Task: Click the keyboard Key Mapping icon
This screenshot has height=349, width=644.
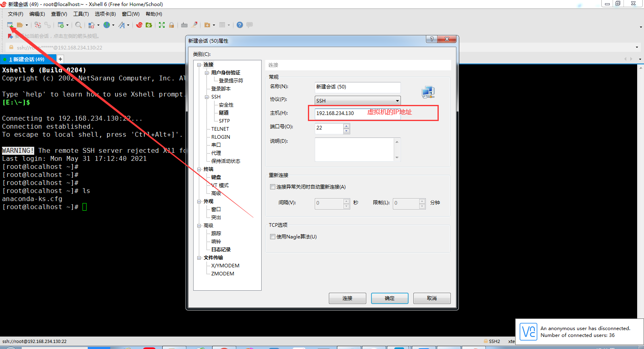Action: click(184, 25)
